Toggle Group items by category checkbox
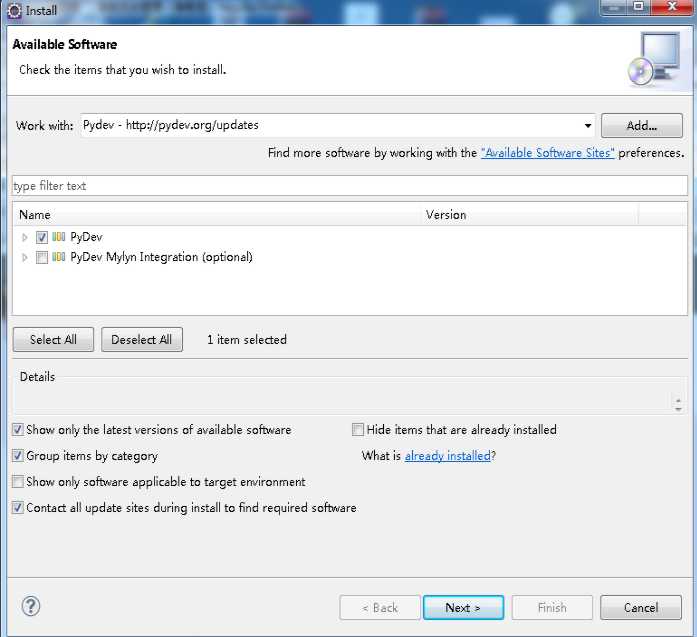The width and height of the screenshot is (697, 637). click(x=18, y=456)
